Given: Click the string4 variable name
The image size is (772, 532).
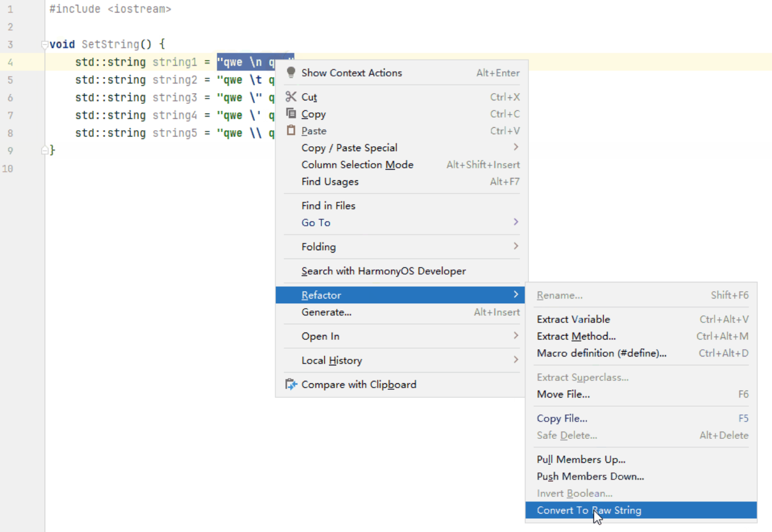Looking at the screenshot, I should point(175,115).
